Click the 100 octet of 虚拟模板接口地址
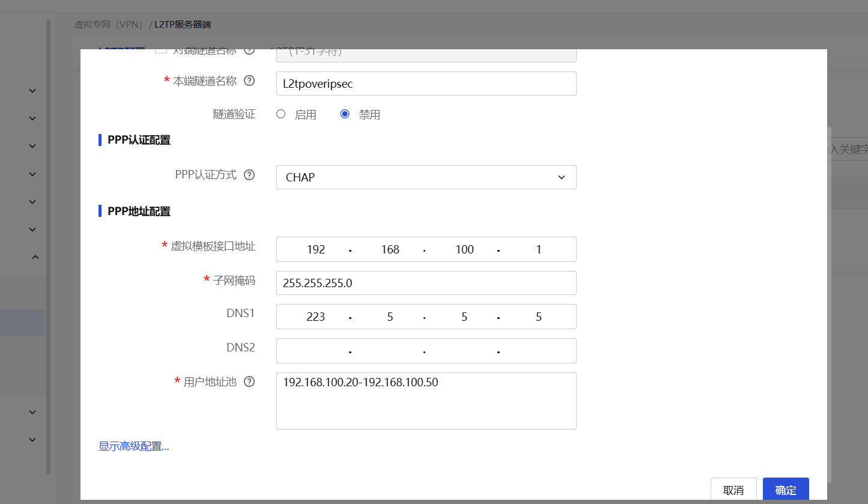Viewport: 868px width, 504px height. pyautogui.click(x=464, y=249)
